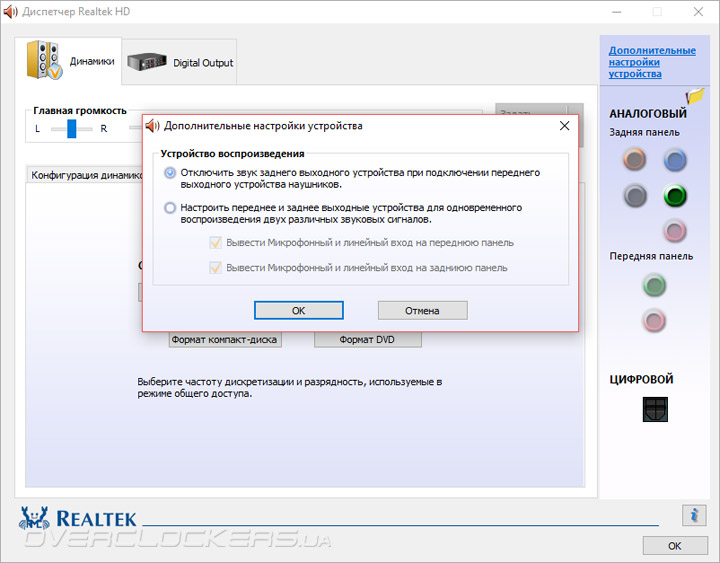720x563 pixels.
Task: Click the Формат компакт-диска button
Action: coord(225,340)
